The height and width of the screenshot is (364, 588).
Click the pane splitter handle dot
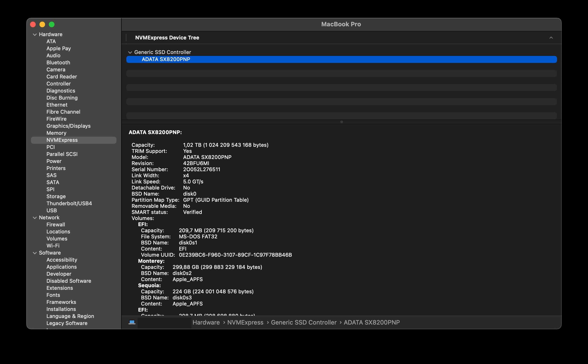click(341, 122)
